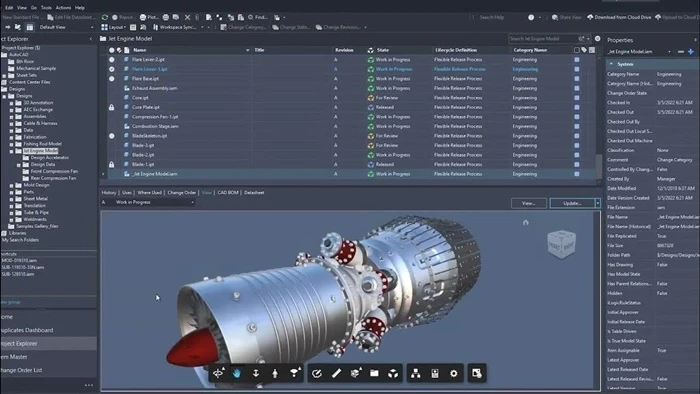
Task: Click the Update... button
Action: click(572, 203)
